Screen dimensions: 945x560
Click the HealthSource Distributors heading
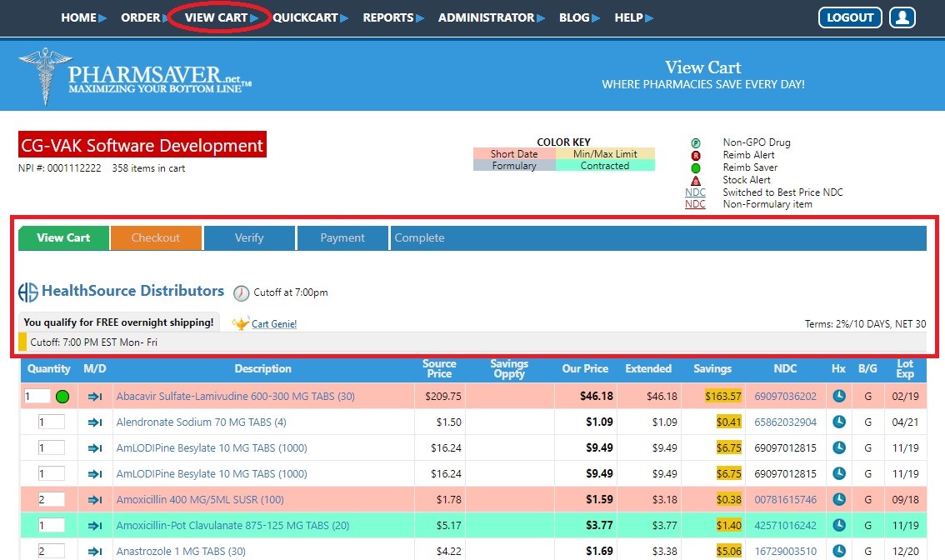(x=132, y=291)
